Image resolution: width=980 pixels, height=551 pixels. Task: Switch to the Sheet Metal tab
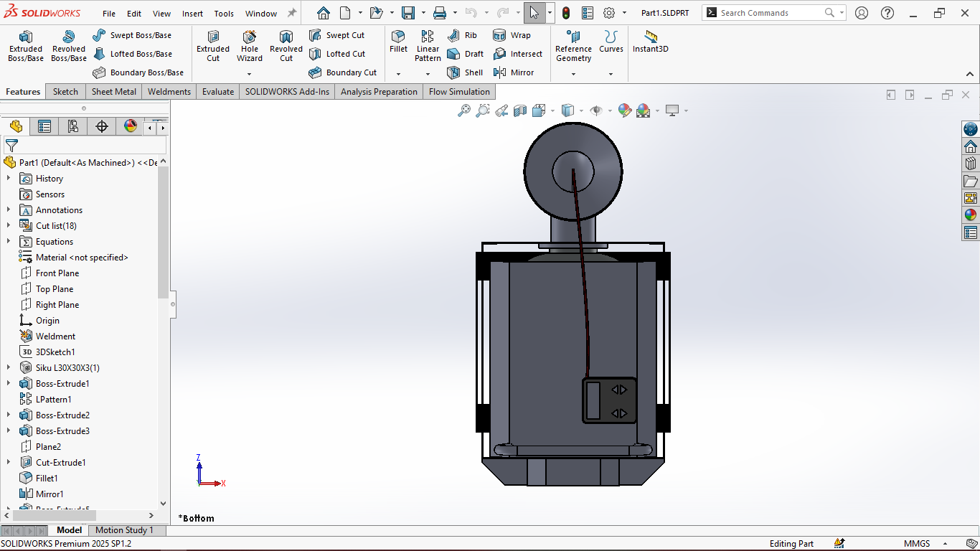tap(114, 92)
